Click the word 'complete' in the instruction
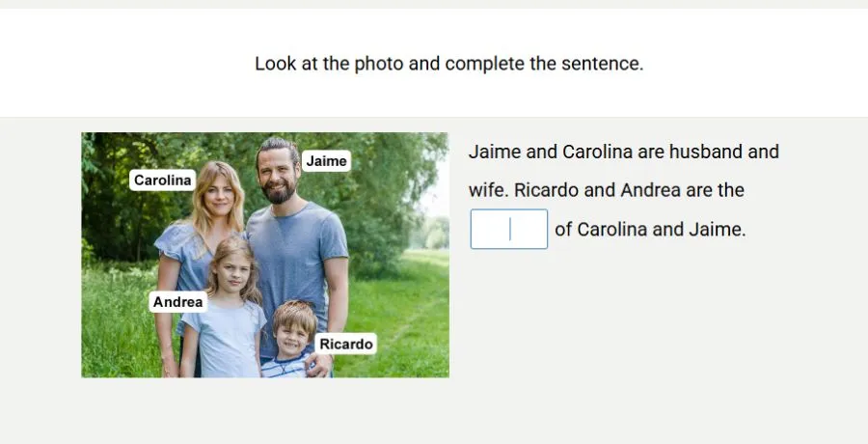The image size is (868, 444). [488, 64]
